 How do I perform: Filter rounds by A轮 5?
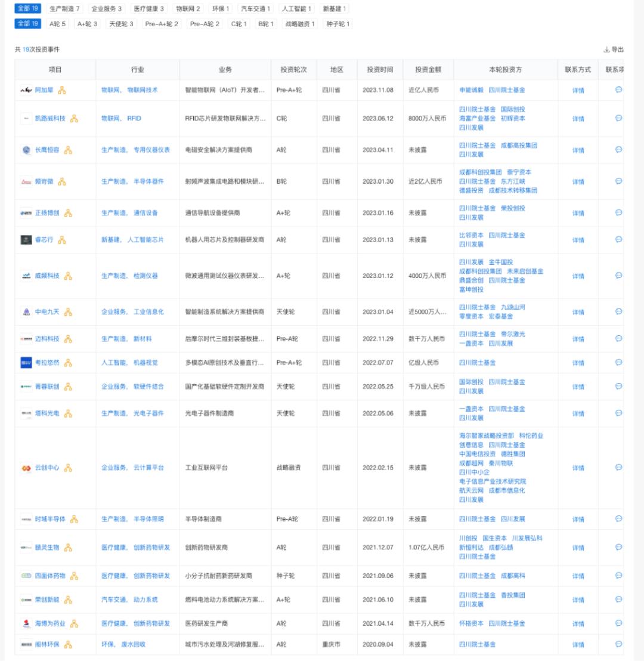[x=58, y=24]
